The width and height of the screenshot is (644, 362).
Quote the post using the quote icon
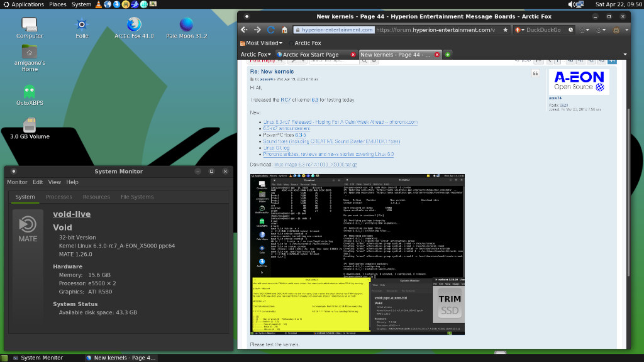coord(535,74)
